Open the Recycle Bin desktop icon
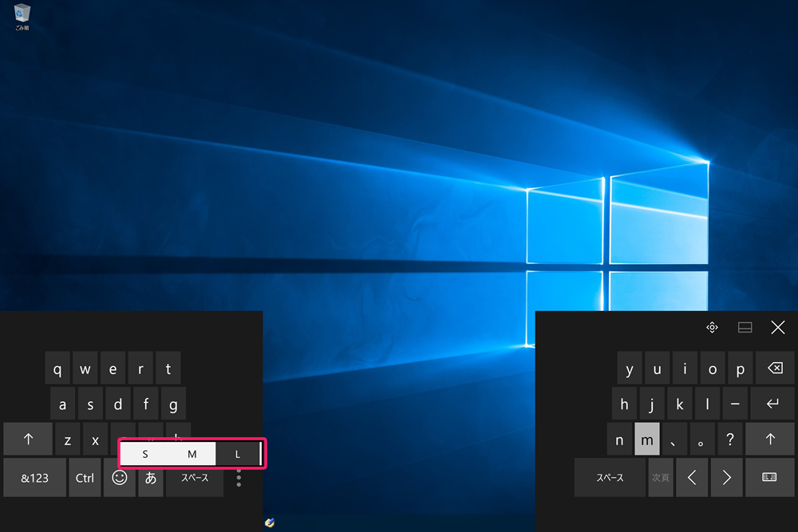The image size is (798, 532). click(22, 17)
